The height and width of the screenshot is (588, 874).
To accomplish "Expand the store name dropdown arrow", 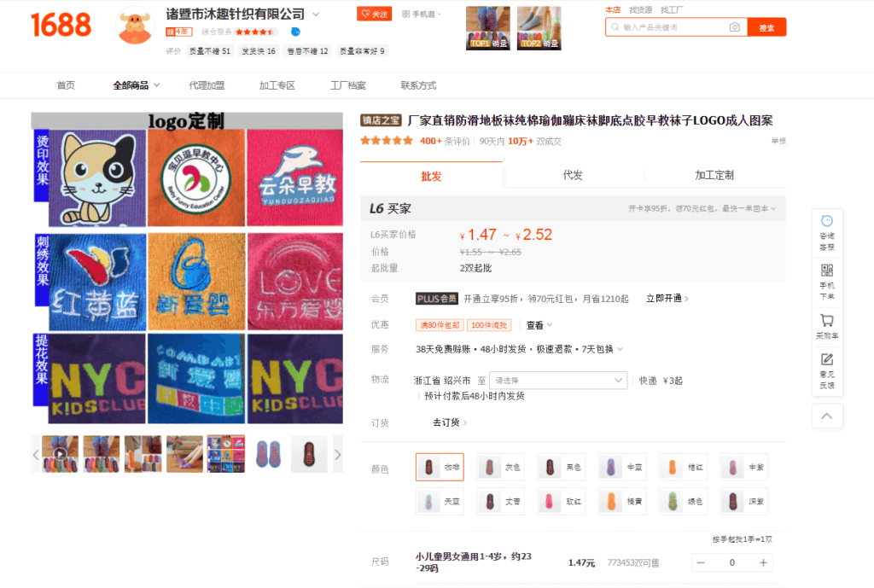I will [316, 14].
